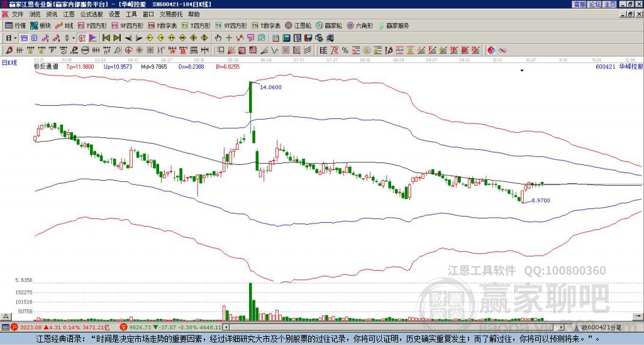
Task: Click the up-triangle button beside volume panel
Action: click(5, 316)
